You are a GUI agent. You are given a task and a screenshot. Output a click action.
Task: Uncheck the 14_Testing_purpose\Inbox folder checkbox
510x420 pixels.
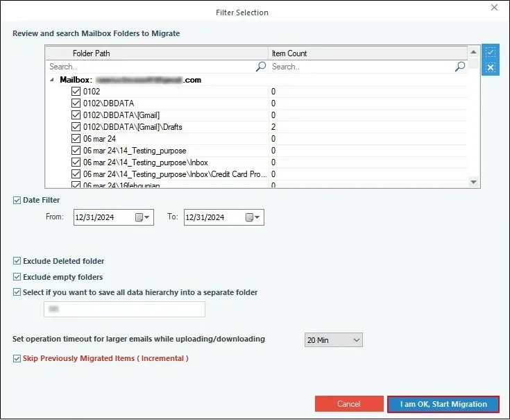click(x=76, y=162)
